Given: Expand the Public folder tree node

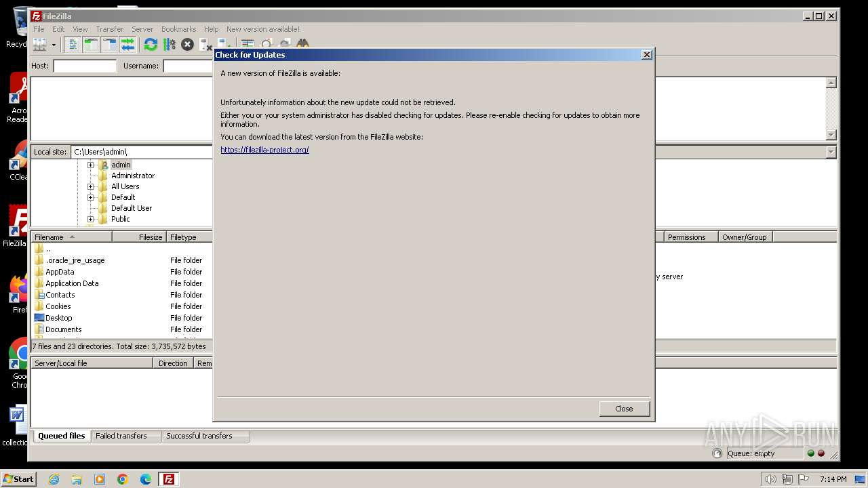Looking at the screenshot, I should click(90, 219).
